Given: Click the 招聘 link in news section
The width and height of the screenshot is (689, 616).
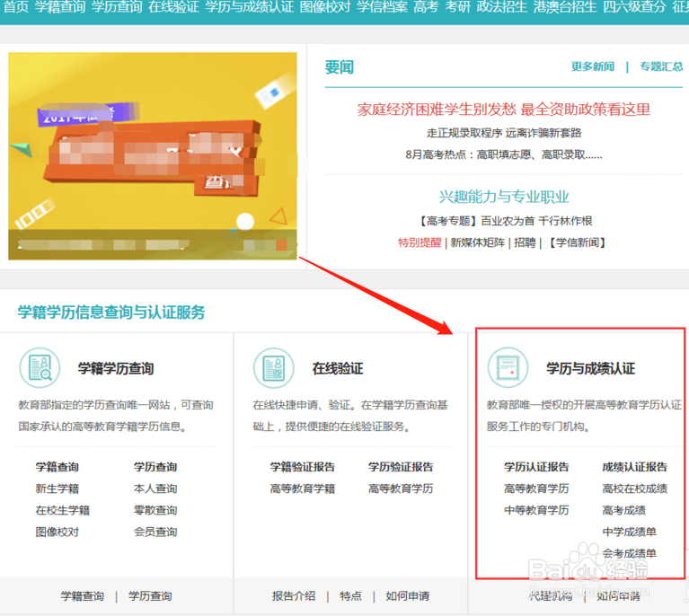Looking at the screenshot, I should click(x=525, y=242).
